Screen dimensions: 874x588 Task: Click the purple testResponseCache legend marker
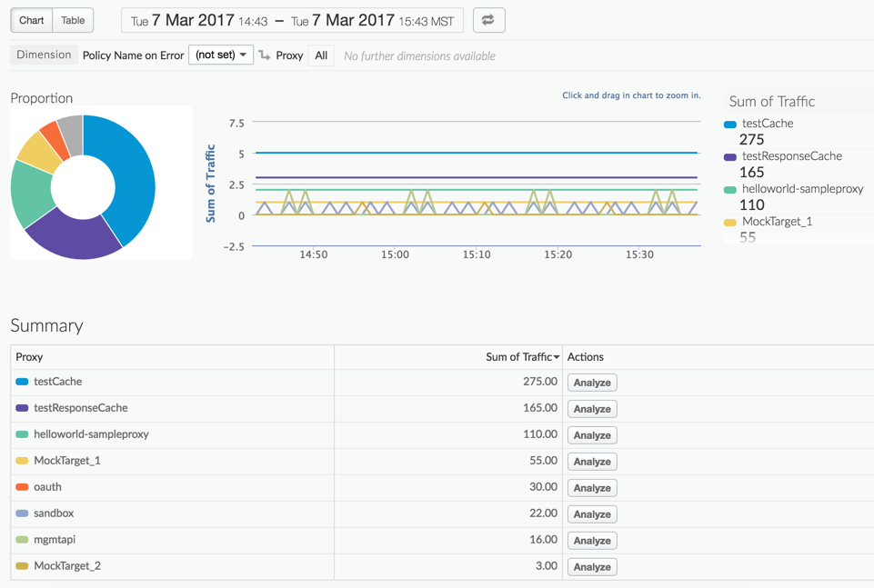click(728, 156)
